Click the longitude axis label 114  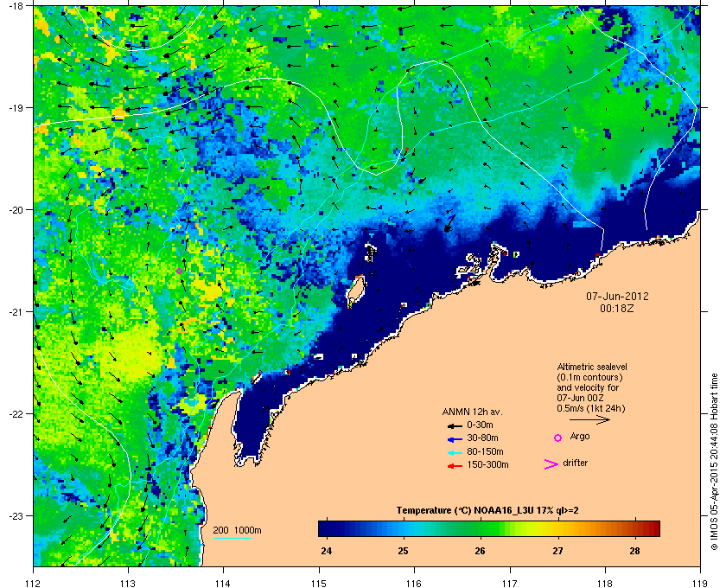pyautogui.click(x=223, y=584)
